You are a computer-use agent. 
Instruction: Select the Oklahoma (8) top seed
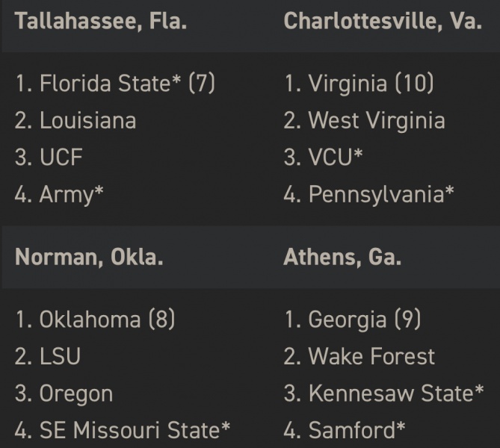95,320
